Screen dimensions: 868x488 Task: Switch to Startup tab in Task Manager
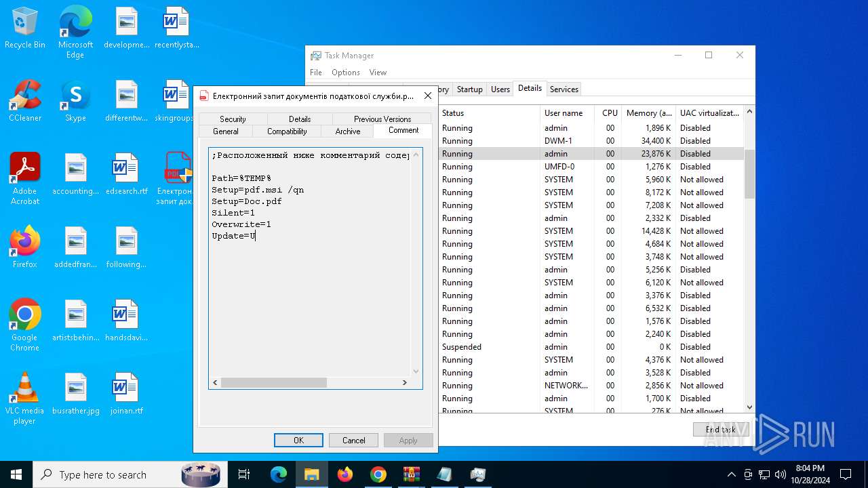pos(469,89)
